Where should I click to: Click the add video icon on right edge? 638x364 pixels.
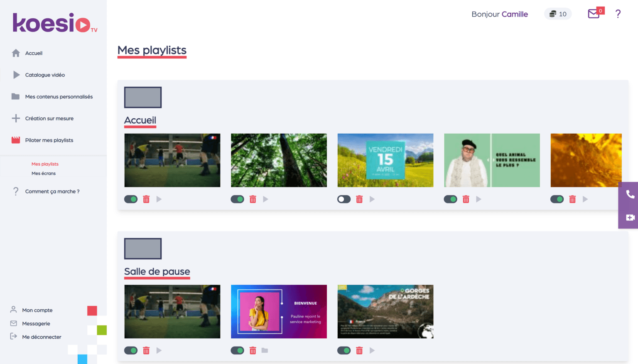pos(630,217)
